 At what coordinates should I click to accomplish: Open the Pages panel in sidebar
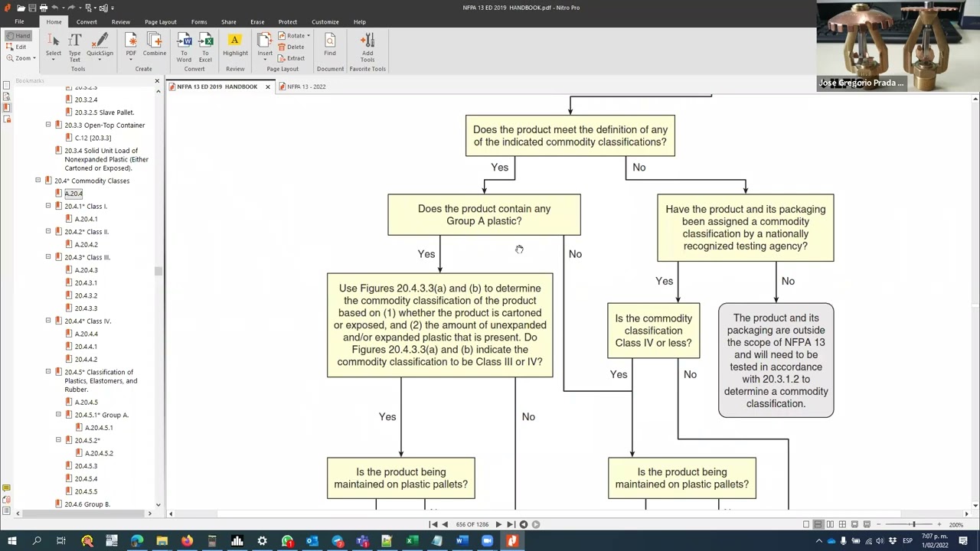point(6,86)
